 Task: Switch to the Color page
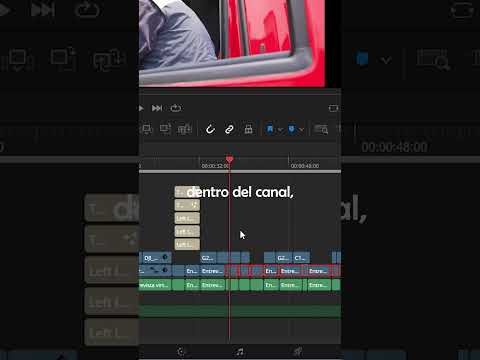[181, 352]
